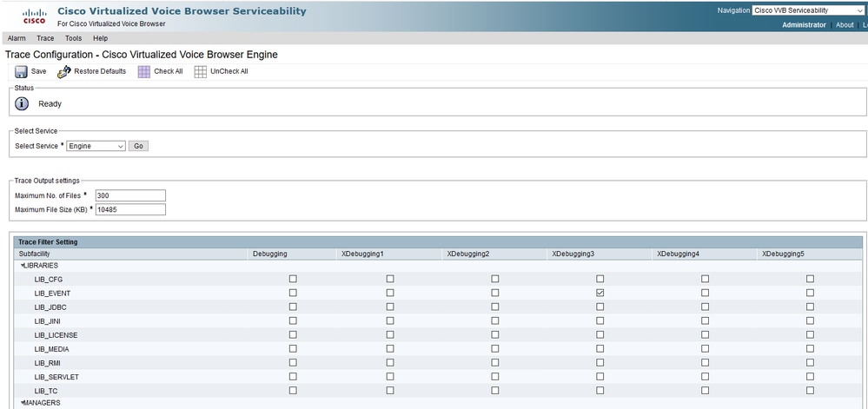
Task: Open the Navigation dropdown
Action: coord(808,10)
